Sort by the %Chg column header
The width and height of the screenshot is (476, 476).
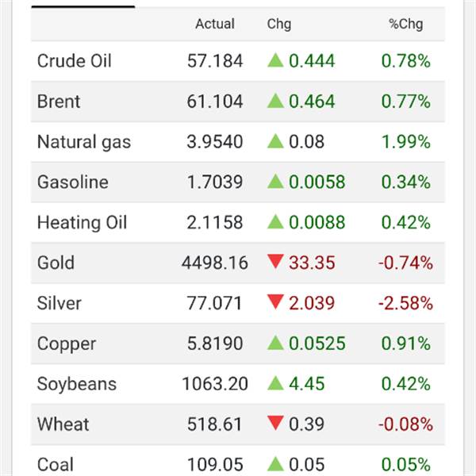(405, 24)
